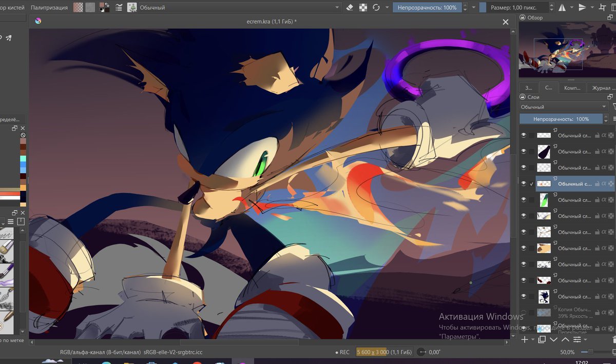Image resolution: width=616 pixels, height=364 pixels.
Task: Toggle the alpha lock icon on the highlighted layer
Action: click(604, 184)
